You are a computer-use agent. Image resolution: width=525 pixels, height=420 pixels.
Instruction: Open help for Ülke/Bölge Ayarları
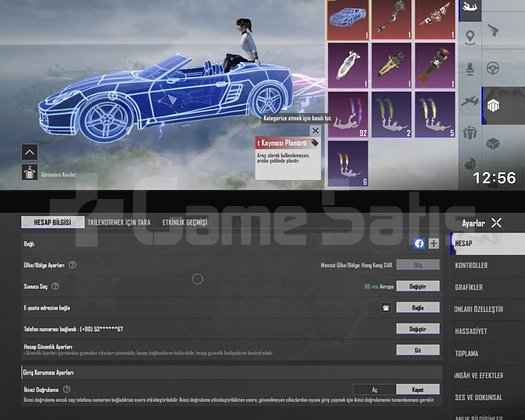[x=72, y=265]
